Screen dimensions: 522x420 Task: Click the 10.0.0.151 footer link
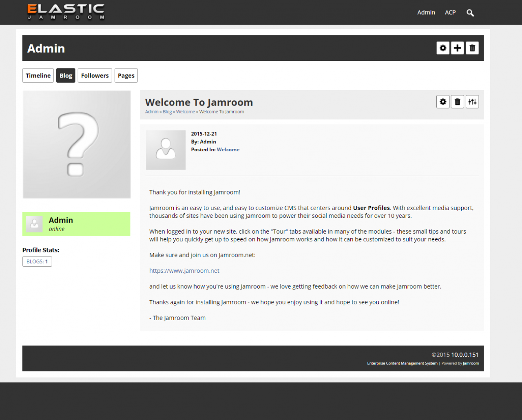coord(465,355)
